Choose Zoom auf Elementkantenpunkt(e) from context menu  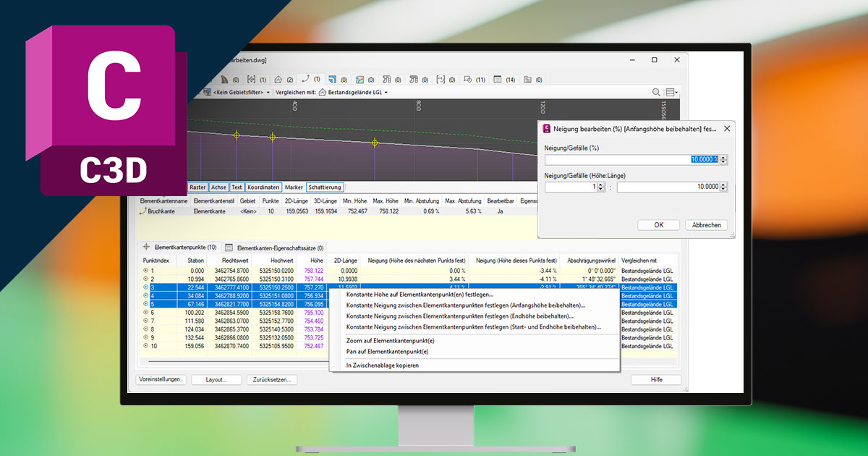(x=390, y=340)
